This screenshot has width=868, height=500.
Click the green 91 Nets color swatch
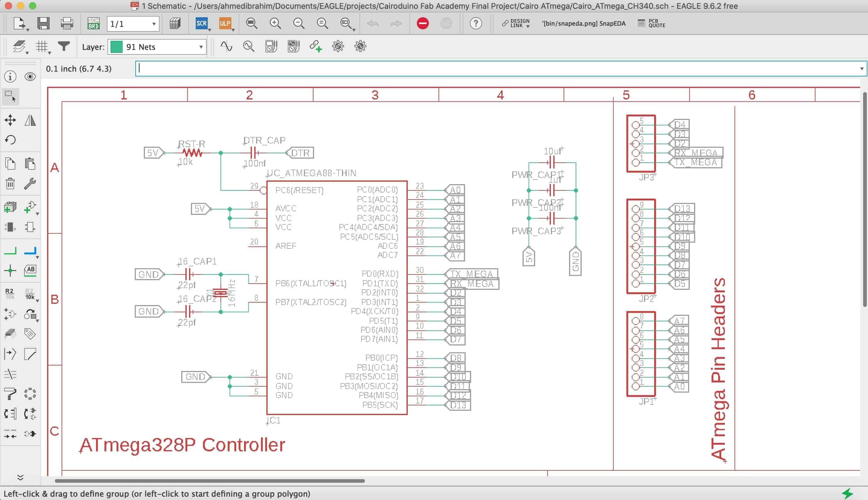[116, 47]
